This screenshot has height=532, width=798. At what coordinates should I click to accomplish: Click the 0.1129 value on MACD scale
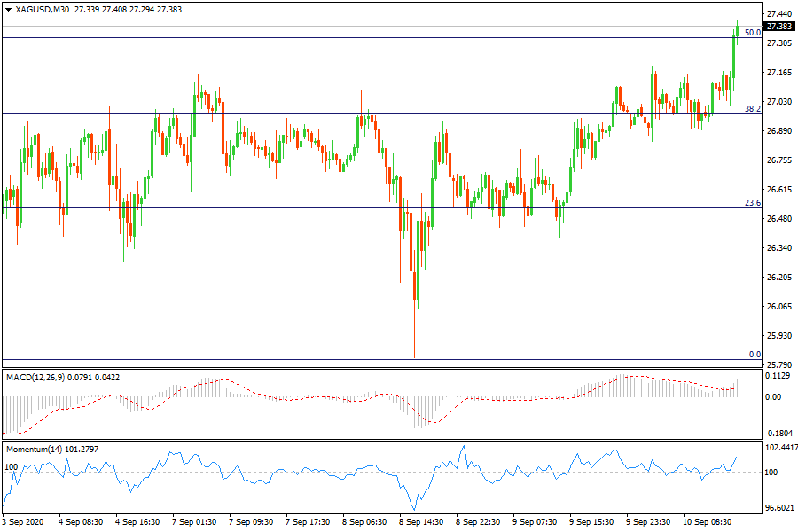pyautogui.click(x=778, y=376)
